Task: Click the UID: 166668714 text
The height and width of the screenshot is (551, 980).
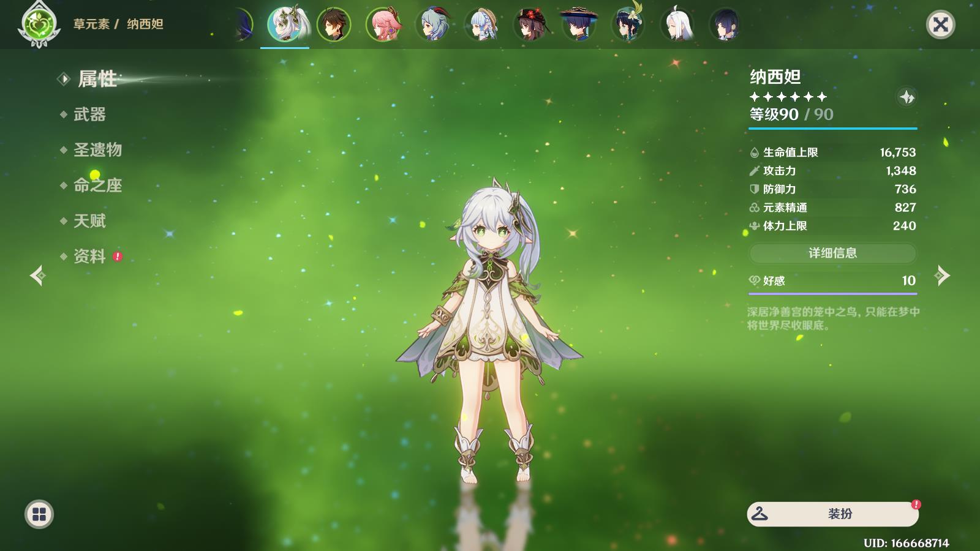Action: 907,543
